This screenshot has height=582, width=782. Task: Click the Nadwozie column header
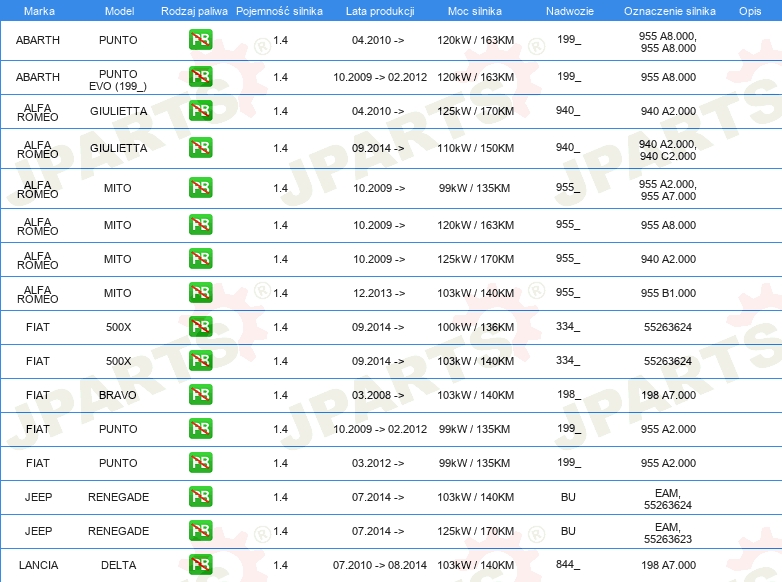pyautogui.click(x=570, y=11)
